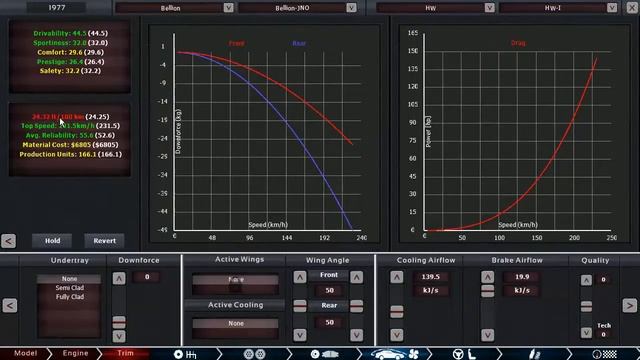Select Semi Clad undertray option
Screen dimensions: 640x360
(69, 288)
